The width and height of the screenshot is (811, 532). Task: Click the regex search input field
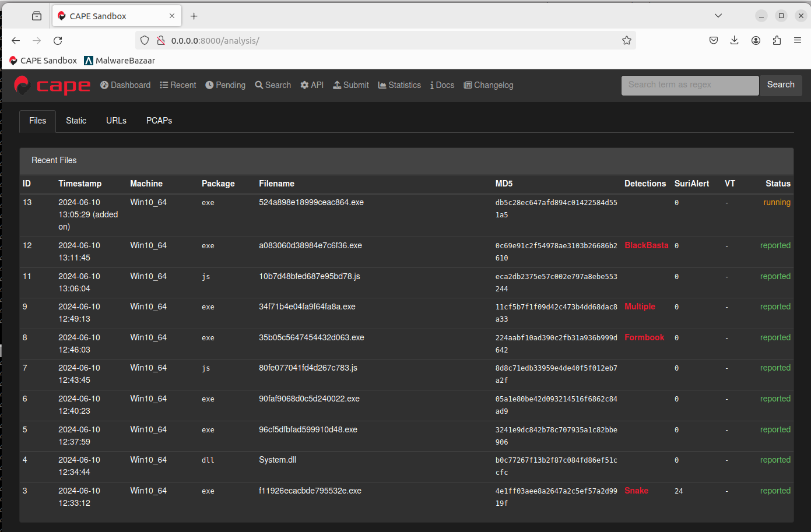(x=690, y=85)
